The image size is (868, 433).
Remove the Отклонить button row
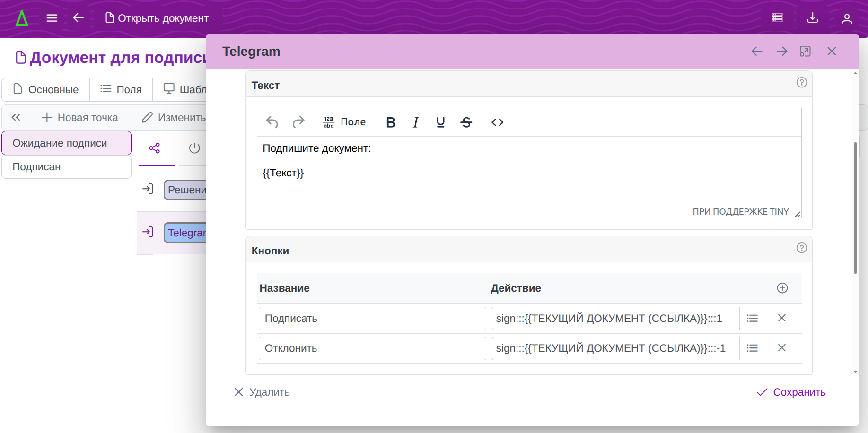point(781,348)
